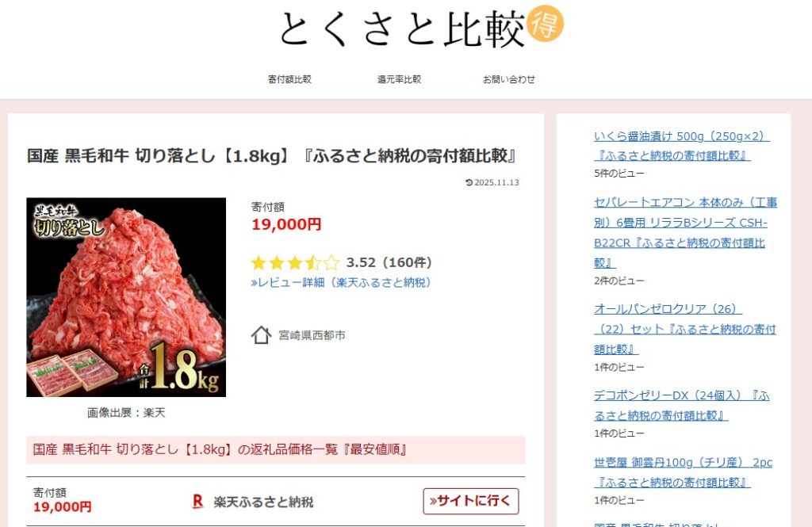Click the pink 返礼品価格一覧 heading bar
The image size is (812, 527).
tap(275, 449)
